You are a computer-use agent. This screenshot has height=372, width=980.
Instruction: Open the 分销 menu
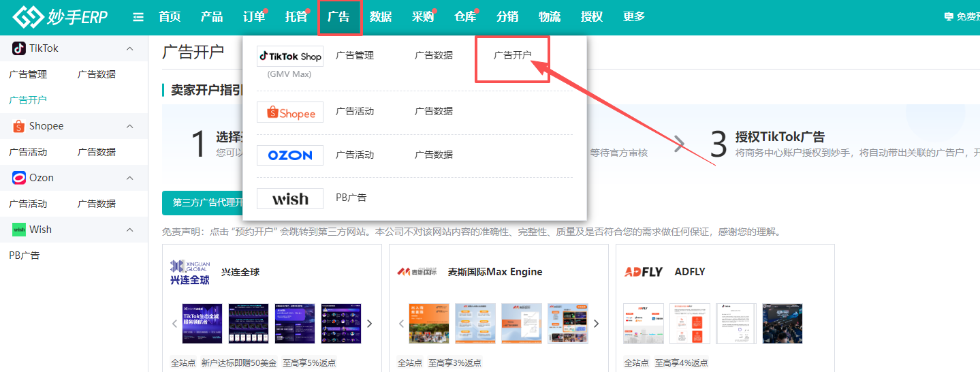click(507, 17)
